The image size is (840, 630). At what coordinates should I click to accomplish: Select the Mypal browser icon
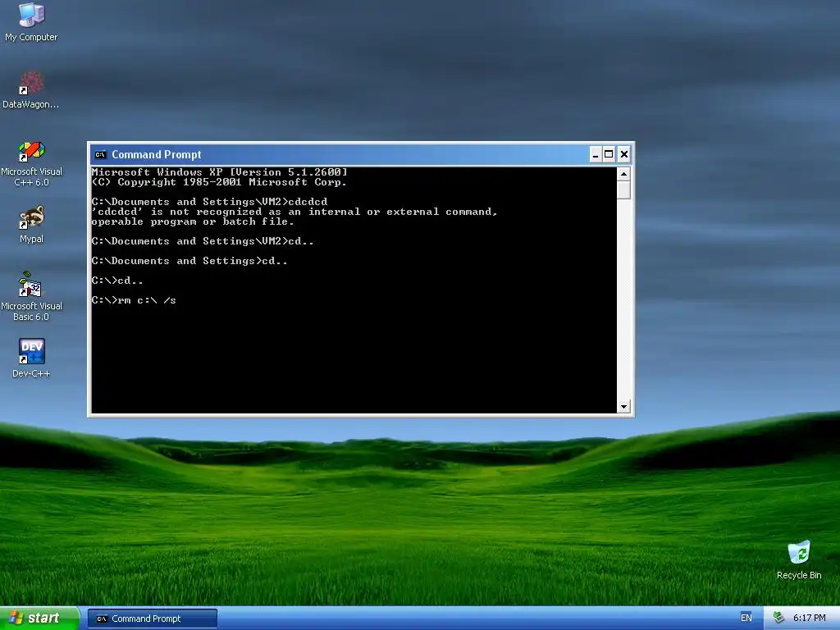(31, 224)
